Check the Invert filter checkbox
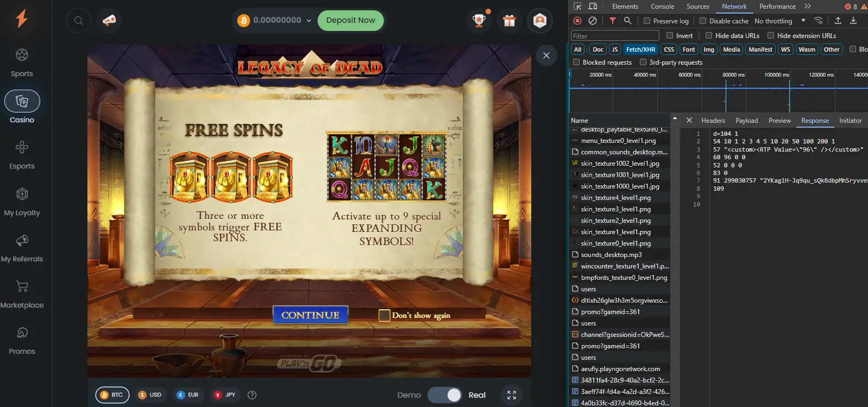 (x=670, y=35)
